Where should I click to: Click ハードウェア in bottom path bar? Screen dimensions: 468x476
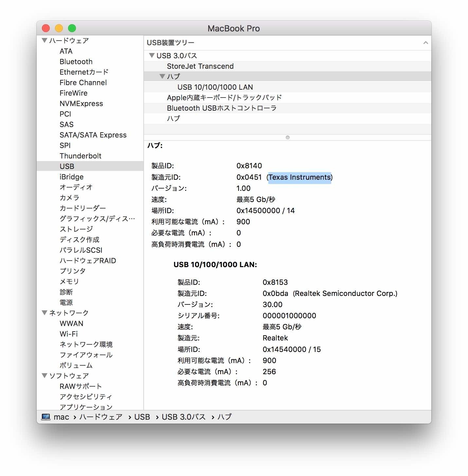(101, 417)
